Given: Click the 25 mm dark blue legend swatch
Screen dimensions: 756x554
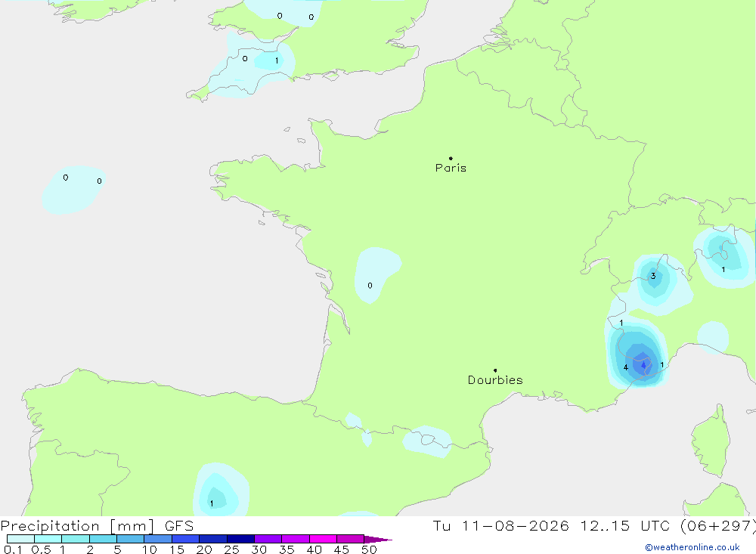Looking at the screenshot, I should (240, 539).
